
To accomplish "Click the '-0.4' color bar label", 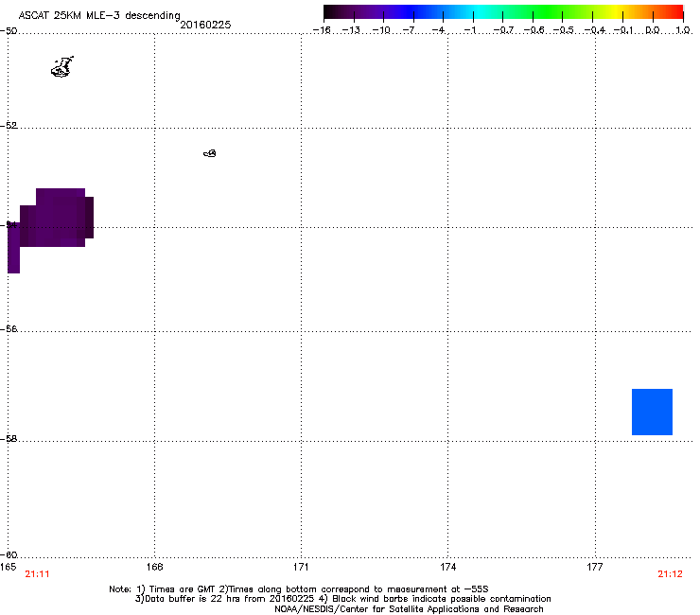I will (595, 30).
